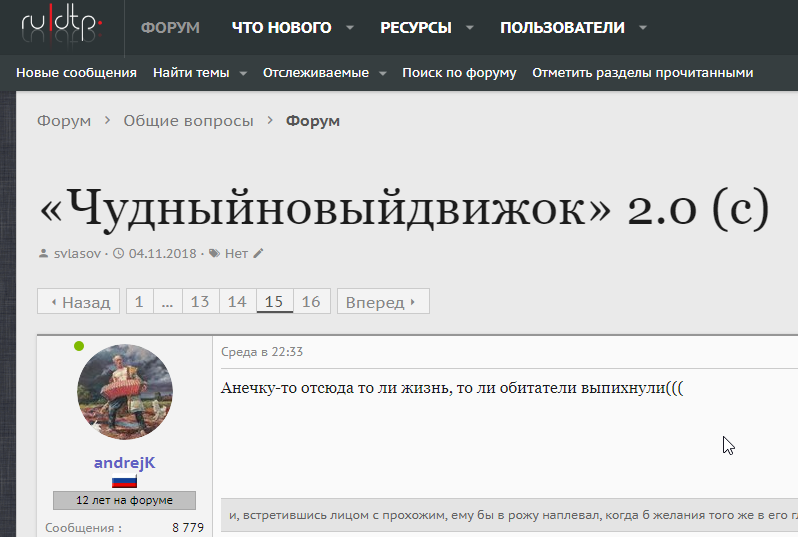Open thread author svlasov profile
This screenshot has width=798, height=537.
[x=77, y=253]
